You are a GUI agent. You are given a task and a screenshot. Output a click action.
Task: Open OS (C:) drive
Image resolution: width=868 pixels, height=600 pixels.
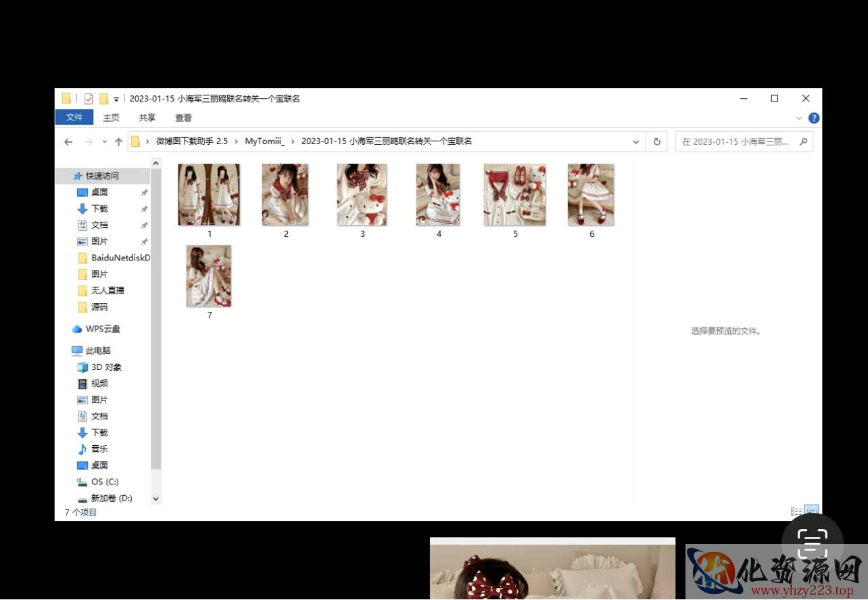105,482
